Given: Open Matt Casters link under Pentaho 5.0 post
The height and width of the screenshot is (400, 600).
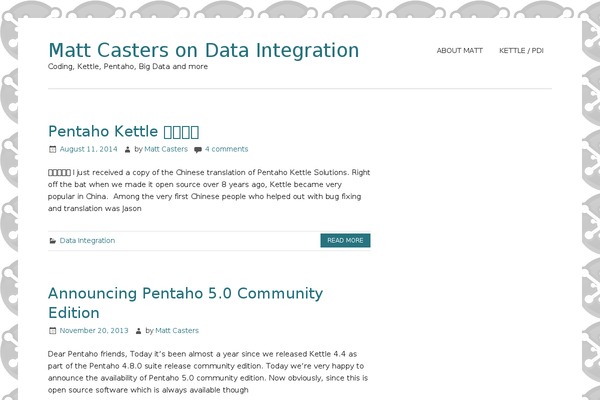Looking at the screenshot, I should [x=177, y=330].
